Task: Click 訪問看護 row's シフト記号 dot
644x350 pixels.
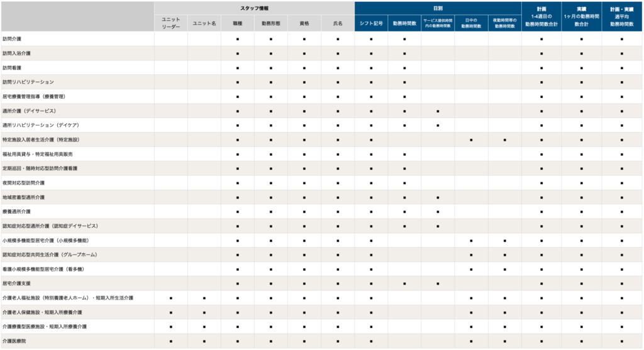Action: (x=371, y=68)
